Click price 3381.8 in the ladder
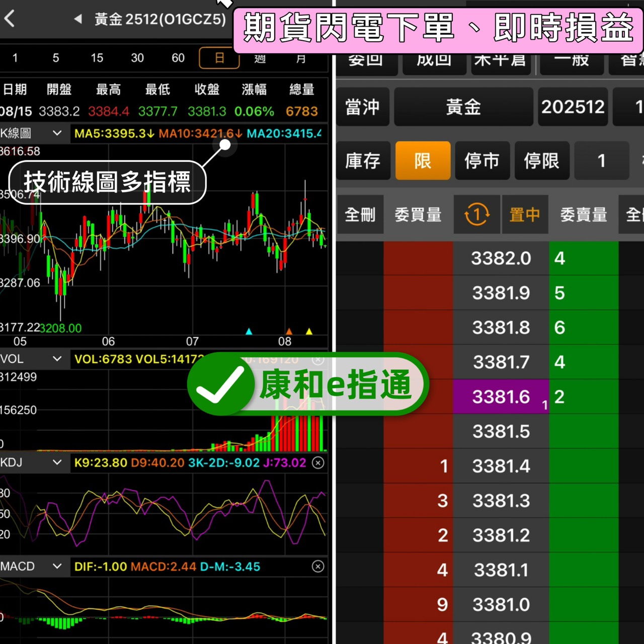The image size is (644, 644). coord(501,328)
